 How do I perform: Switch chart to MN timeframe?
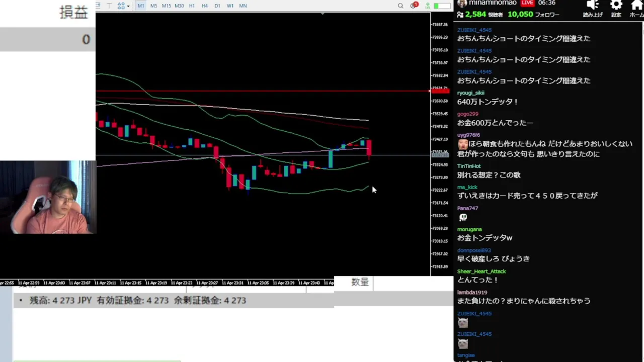[243, 6]
